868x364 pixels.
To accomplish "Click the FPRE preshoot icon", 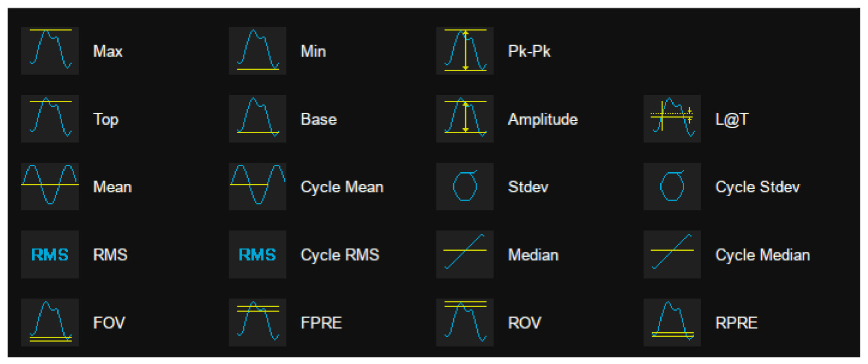I will pos(258,322).
